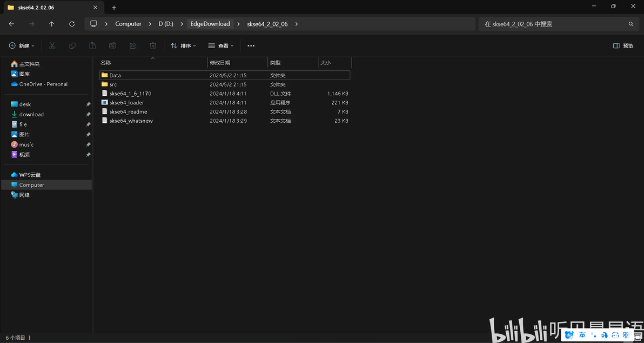
Task: Expand chevron after skse64_2_02_06 in path
Action: point(296,24)
